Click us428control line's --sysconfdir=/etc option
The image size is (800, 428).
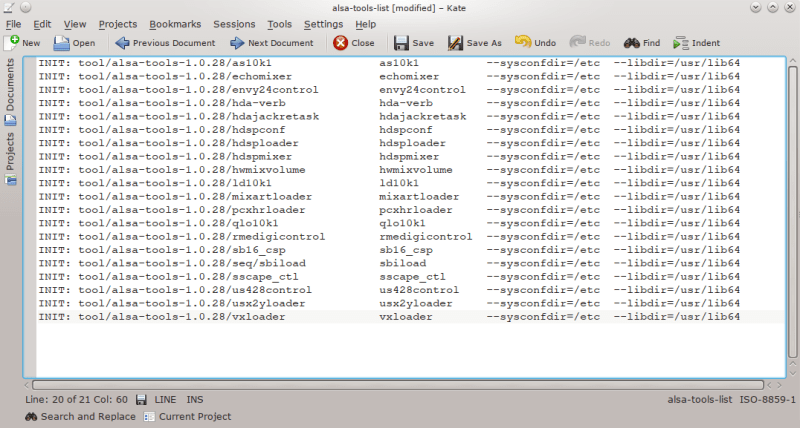point(543,290)
